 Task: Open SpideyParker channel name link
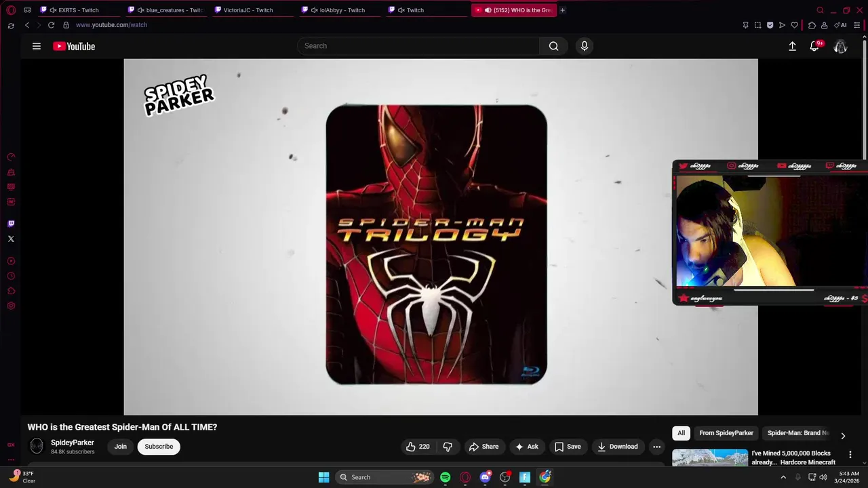pyautogui.click(x=73, y=443)
